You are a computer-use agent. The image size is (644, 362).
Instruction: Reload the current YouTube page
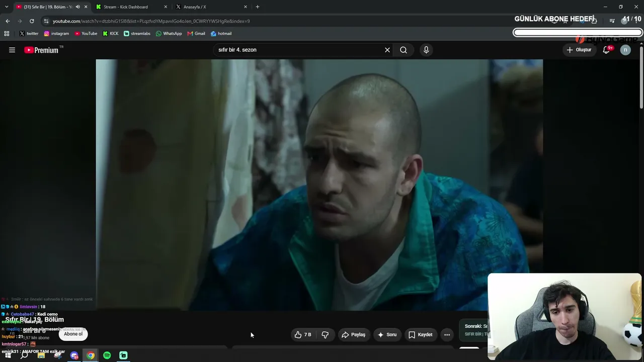32,21
